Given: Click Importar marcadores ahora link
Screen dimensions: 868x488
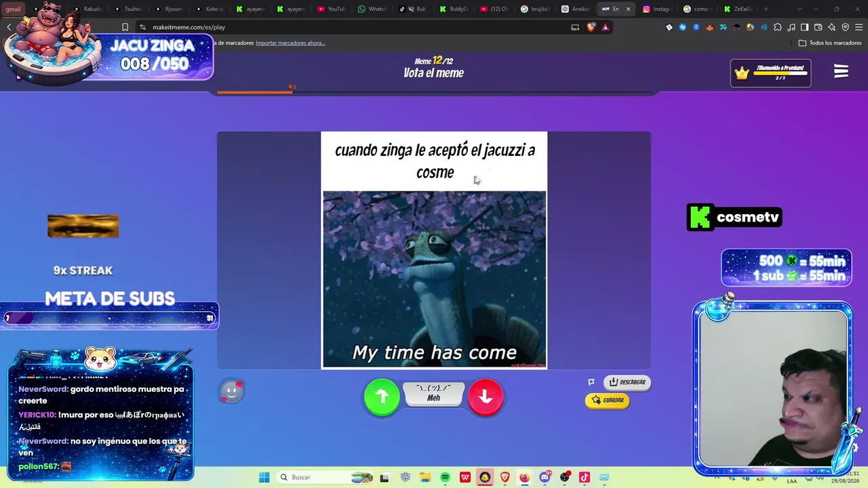Looking at the screenshot, I should (290, 43).
